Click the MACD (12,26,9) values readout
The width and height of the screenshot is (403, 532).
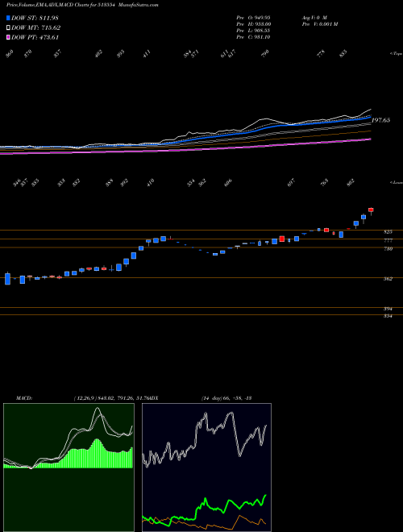tap(111, 398)
